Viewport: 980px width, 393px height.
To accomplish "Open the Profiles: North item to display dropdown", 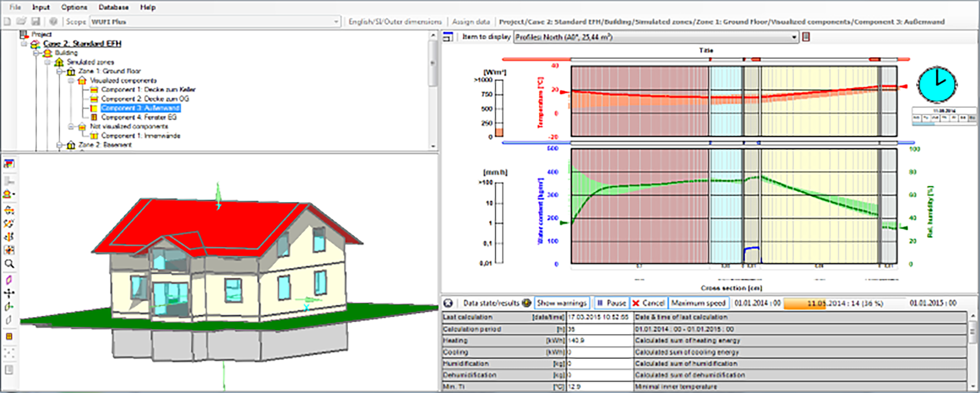I will click(x=795, y=38).
